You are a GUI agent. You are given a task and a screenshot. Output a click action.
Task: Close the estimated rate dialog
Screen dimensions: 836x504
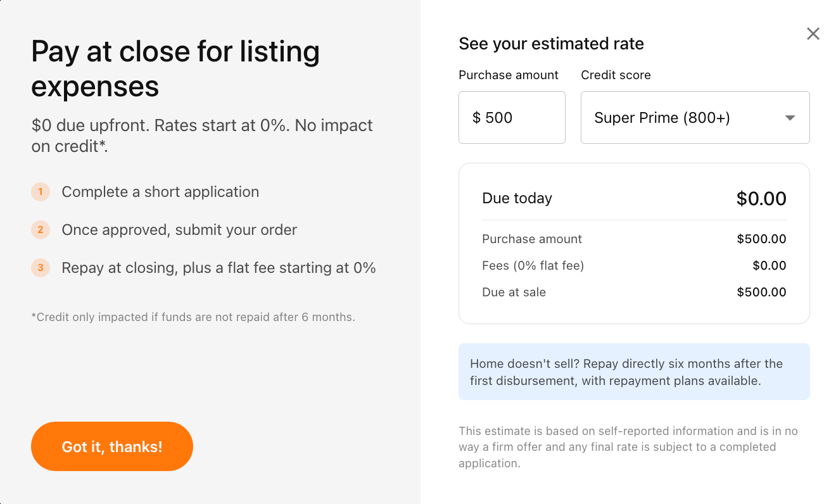813,34
